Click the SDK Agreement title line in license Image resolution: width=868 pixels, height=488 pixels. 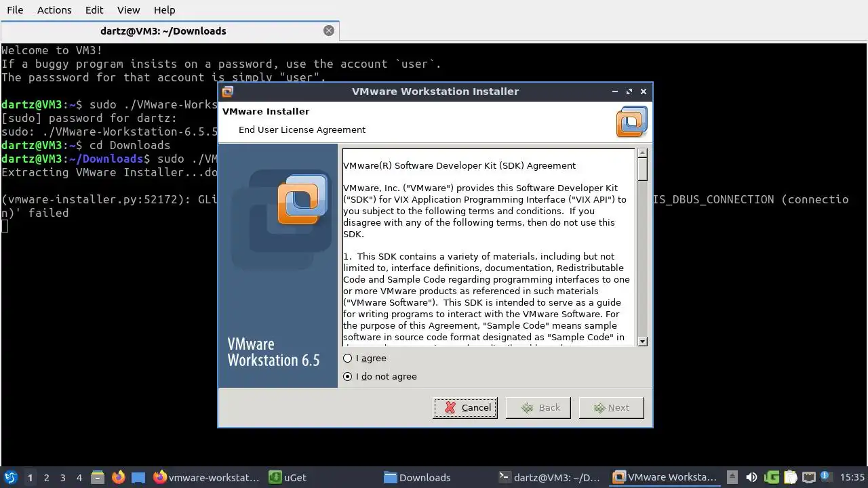click(x=459, y=165)
